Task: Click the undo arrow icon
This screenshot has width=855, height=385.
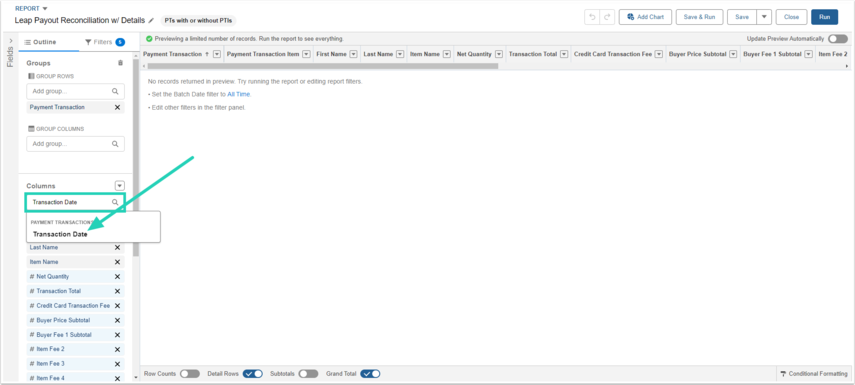Action: 592,17
